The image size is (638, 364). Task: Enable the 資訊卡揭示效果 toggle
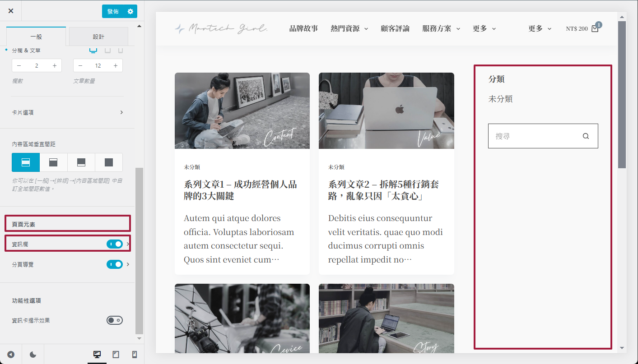point(115,320)
